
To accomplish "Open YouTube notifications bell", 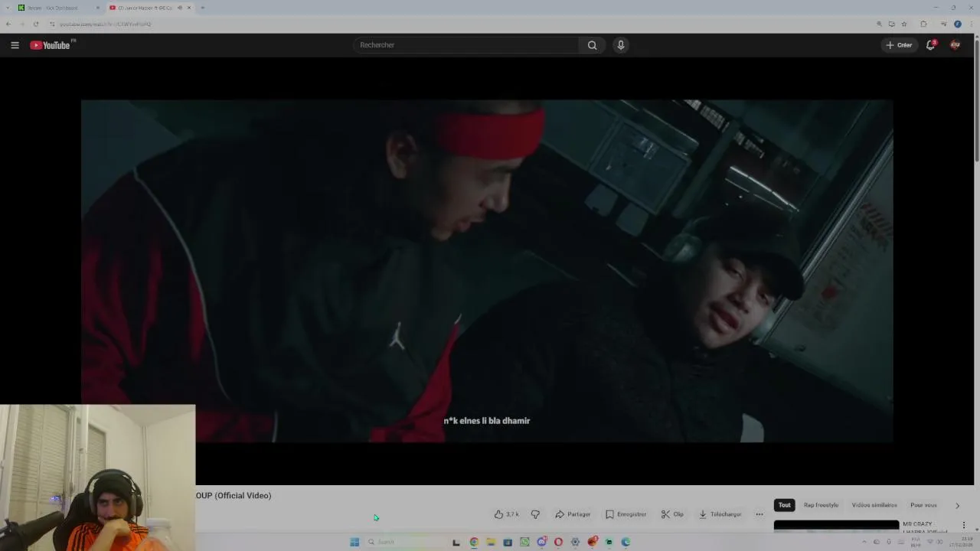I will point(930,45).
